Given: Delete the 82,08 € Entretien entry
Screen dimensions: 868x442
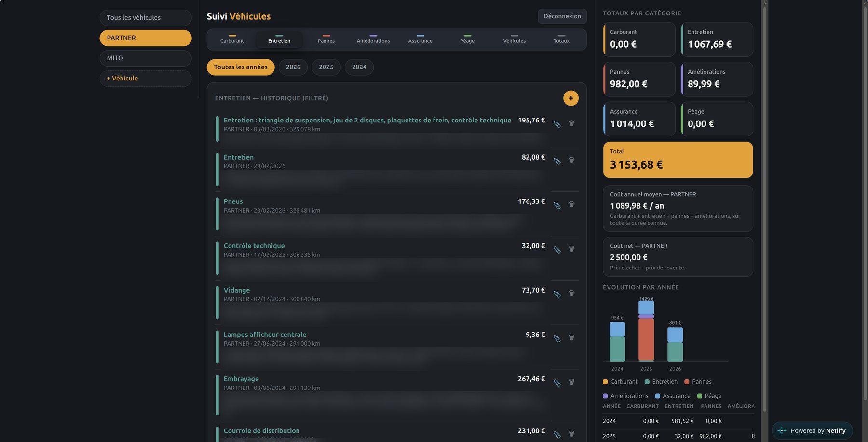Looking at the screenshot, I should click(x=571, y=160).
